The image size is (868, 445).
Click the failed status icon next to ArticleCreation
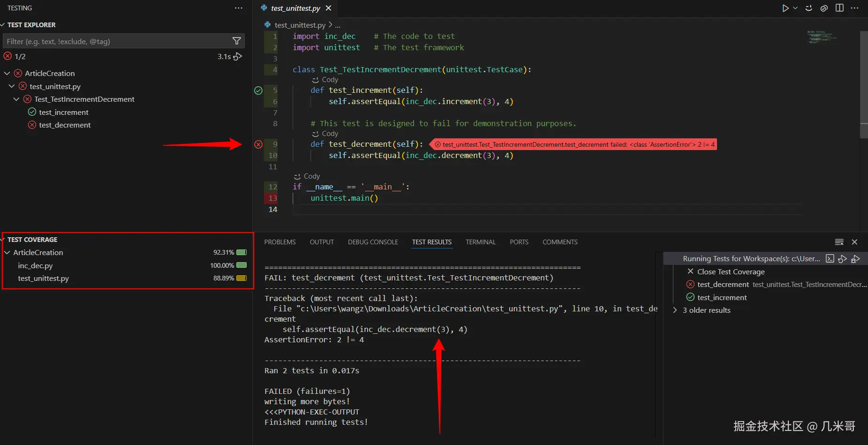click(x=18, y=73)
